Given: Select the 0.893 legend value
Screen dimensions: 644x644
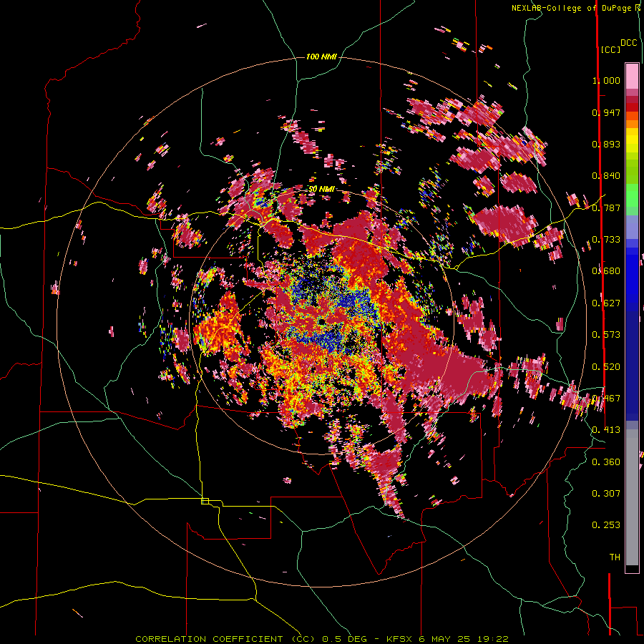Looking at the screenshot, I should [x=606, y=144].
